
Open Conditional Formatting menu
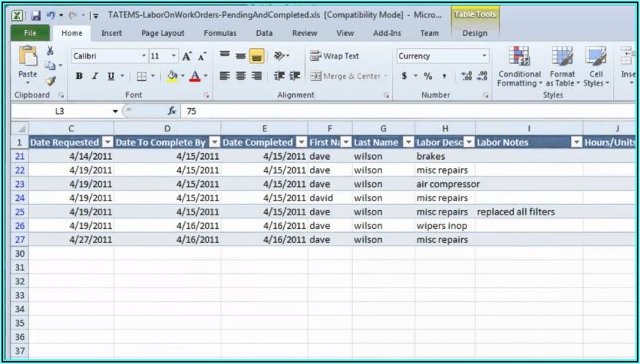[519, 67]
